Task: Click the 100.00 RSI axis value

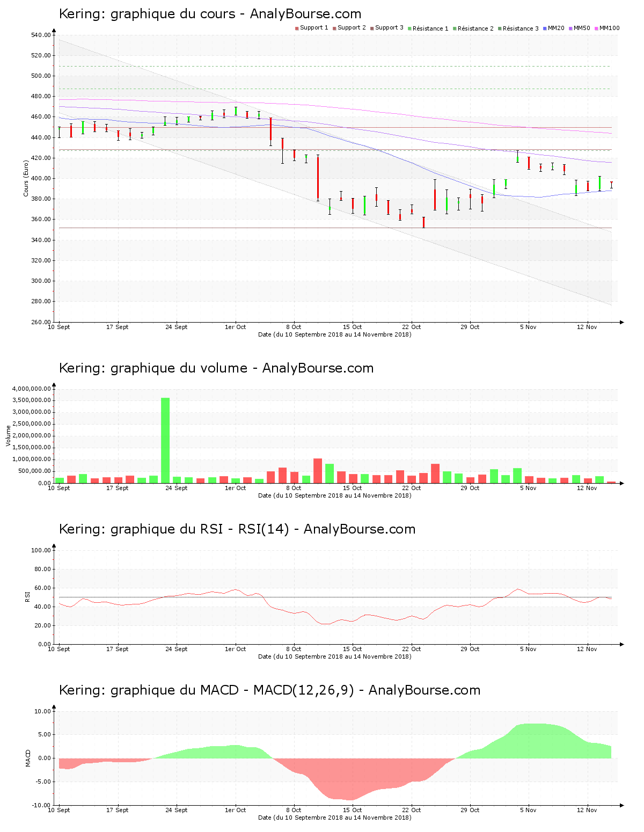Action: point(41,550)
